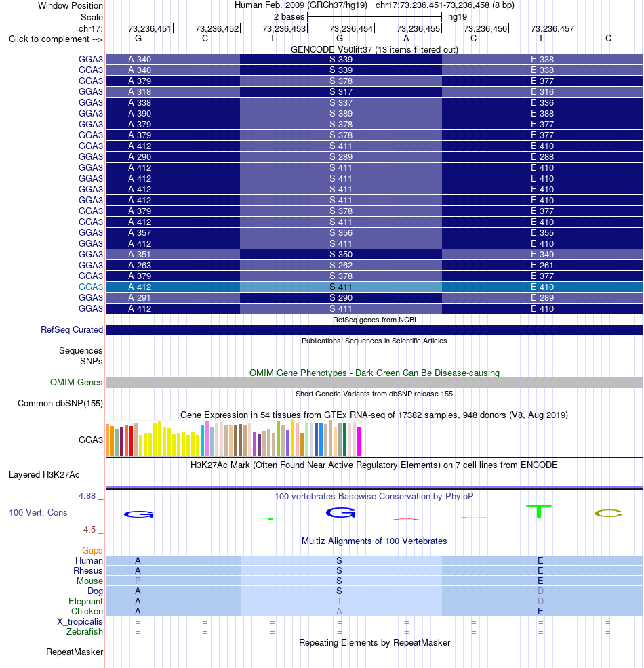644x668 pixels.
Task: Select the X_tropicalis row label
Action: [80, 621]
